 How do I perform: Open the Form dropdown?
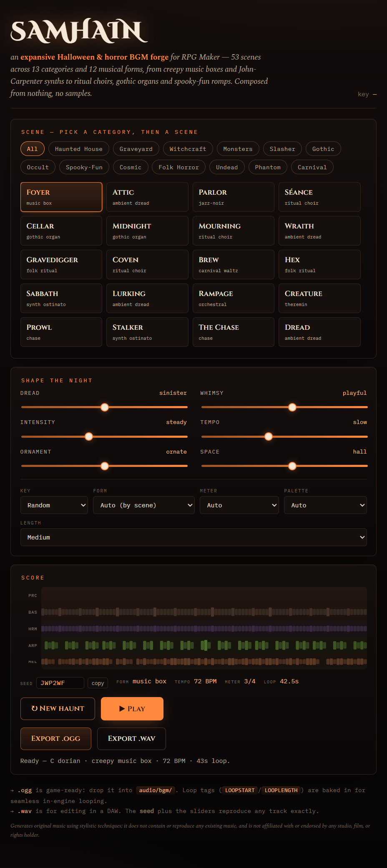coord(144,505)
